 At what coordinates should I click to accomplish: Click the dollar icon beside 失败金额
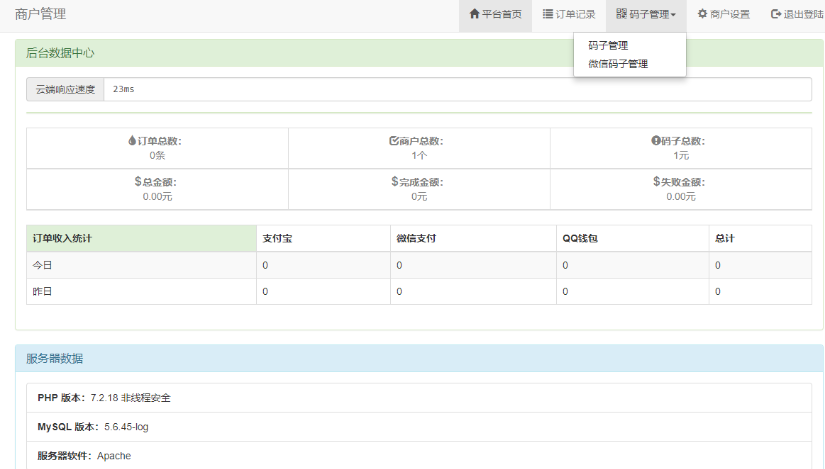click(656, 182)
